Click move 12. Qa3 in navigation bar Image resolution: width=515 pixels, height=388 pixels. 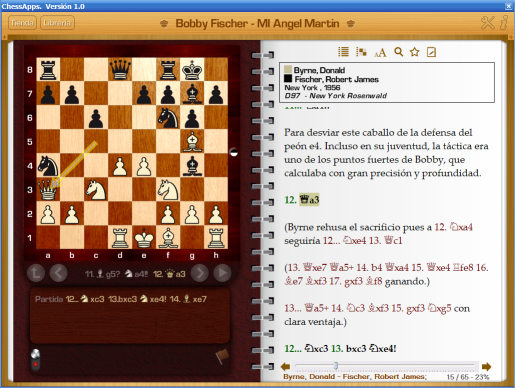tap(169, 274)
